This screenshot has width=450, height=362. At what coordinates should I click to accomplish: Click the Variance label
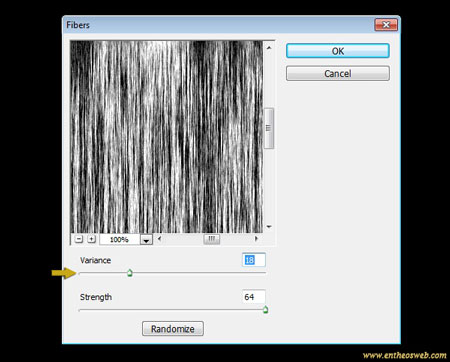(x=95, y=260)
